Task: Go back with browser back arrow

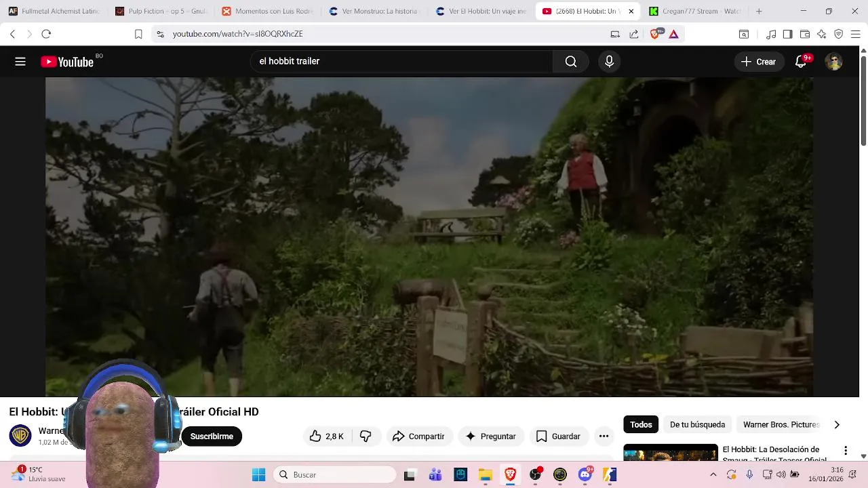Action: click(12, 34)
